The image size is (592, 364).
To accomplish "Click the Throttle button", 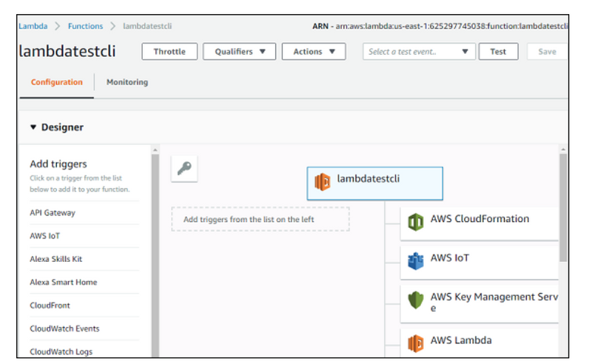I will point(169,52).
